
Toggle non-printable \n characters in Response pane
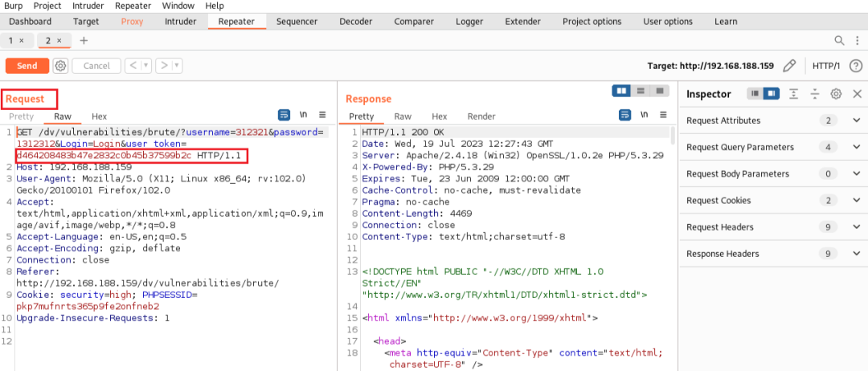click(x=644, y=115)
